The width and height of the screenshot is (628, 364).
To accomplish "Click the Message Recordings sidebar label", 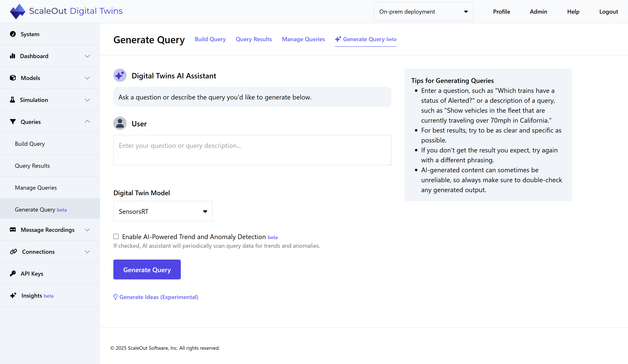I will (x=48, y=230).
